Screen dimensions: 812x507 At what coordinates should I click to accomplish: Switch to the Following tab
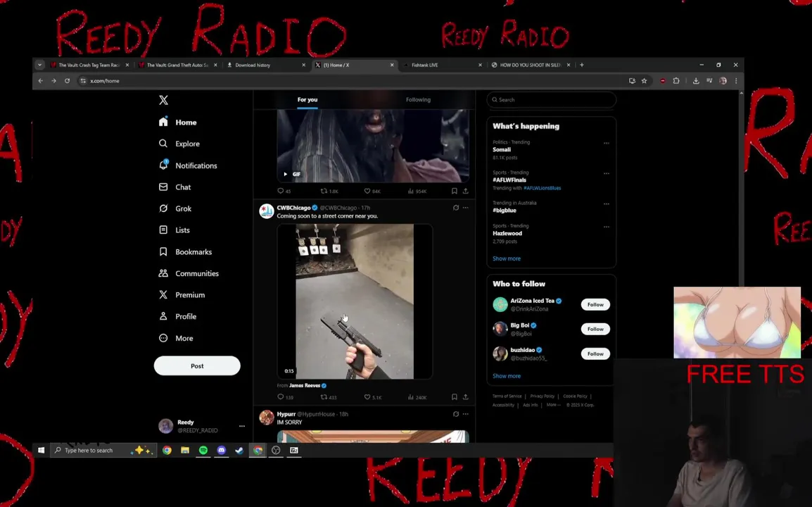coord(418,99)
